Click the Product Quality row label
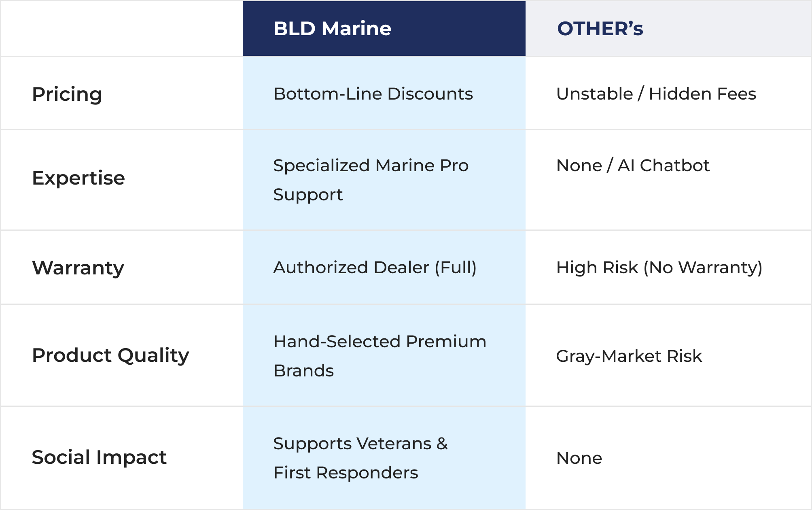The image size is (812, 510). 110,355
